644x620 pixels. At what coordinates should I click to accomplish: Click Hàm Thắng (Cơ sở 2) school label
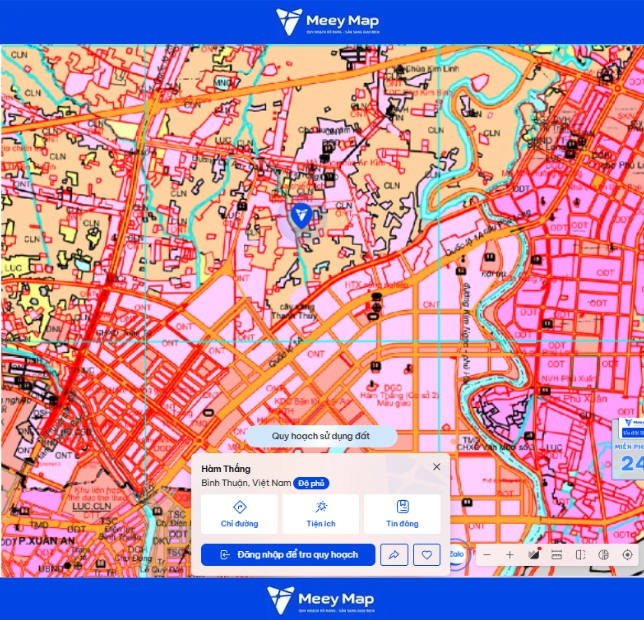pyautogui.click(x=399, y=395)
